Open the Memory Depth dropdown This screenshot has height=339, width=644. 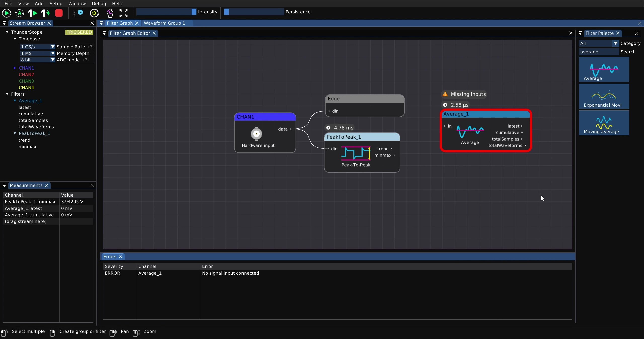point(37,53)
